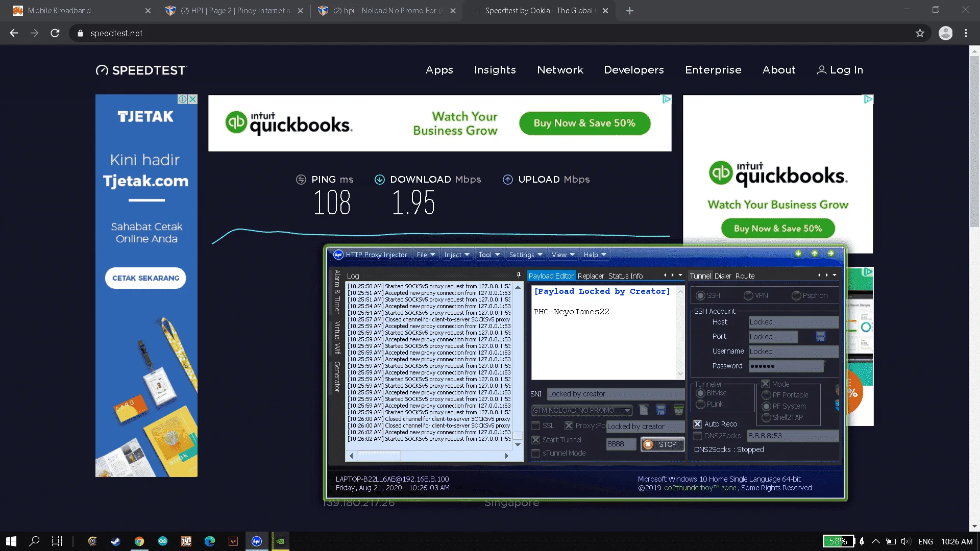
Task: Open the Chrome three-dot menu
Action: (966, 33)
